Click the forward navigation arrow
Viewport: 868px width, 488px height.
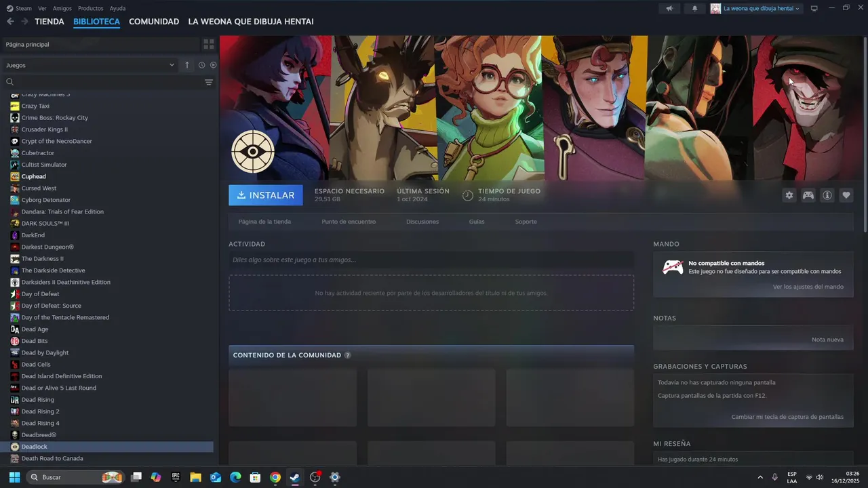pos(25,22)
